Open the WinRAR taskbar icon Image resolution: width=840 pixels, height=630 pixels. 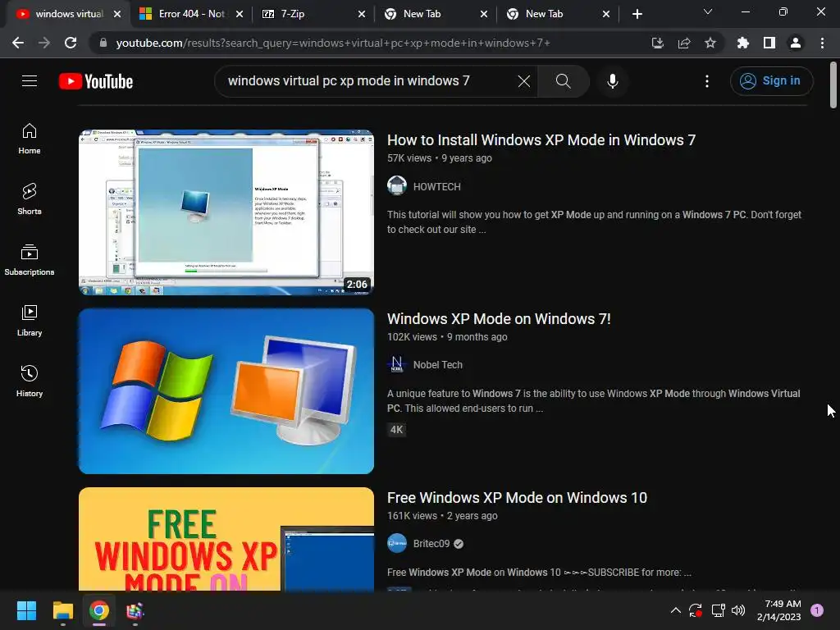[135, 610]
